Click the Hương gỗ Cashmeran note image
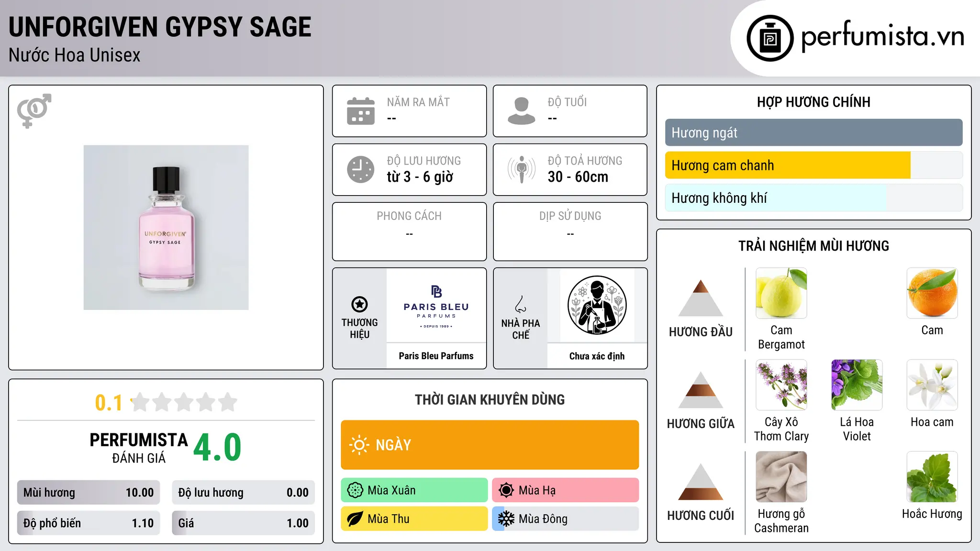This screenshot has height=551, width=980. [781, 477]
